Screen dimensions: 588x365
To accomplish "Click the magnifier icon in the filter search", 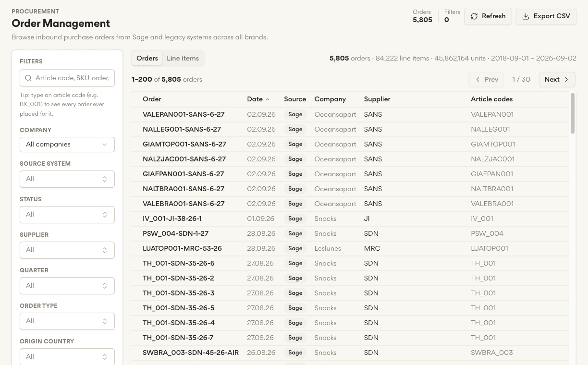I will click(28, 78).
